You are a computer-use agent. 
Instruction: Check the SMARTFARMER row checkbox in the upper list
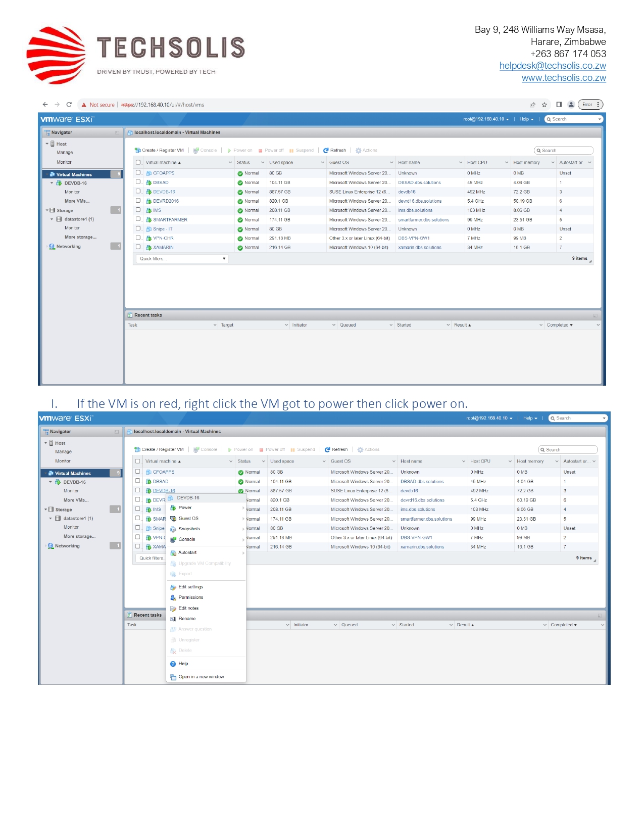[x=138, y=219]
